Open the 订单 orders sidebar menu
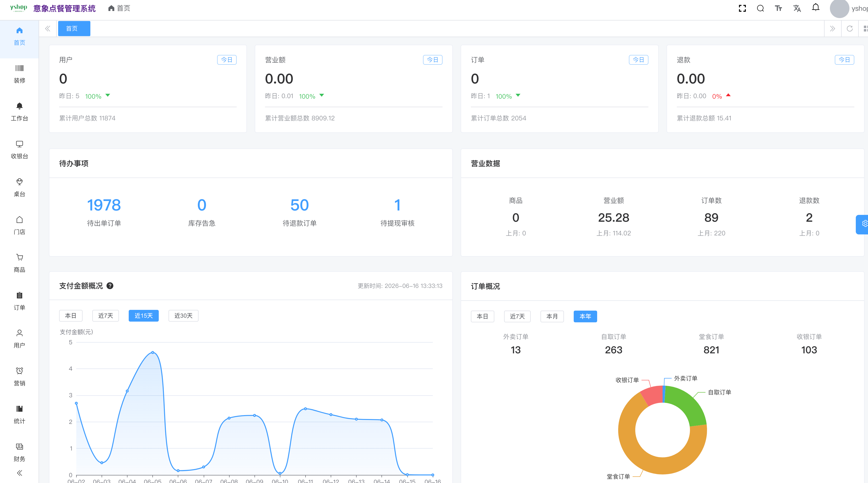Screen dimensions: 868x483 tap(20, 301)
